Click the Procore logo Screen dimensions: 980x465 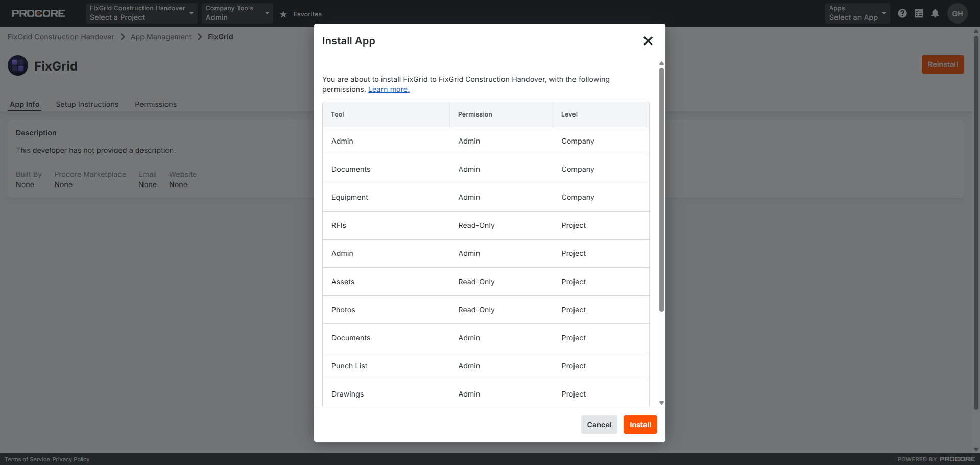coord(38,13)
